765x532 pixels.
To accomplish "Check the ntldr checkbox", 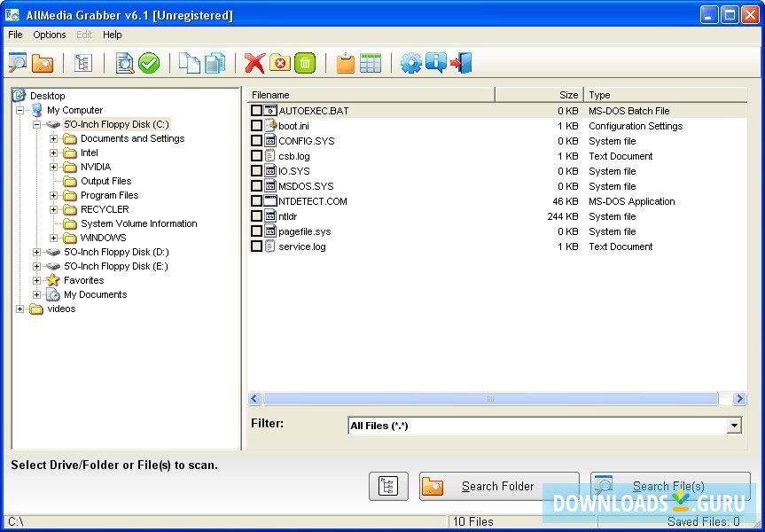I will coord(257,216).
